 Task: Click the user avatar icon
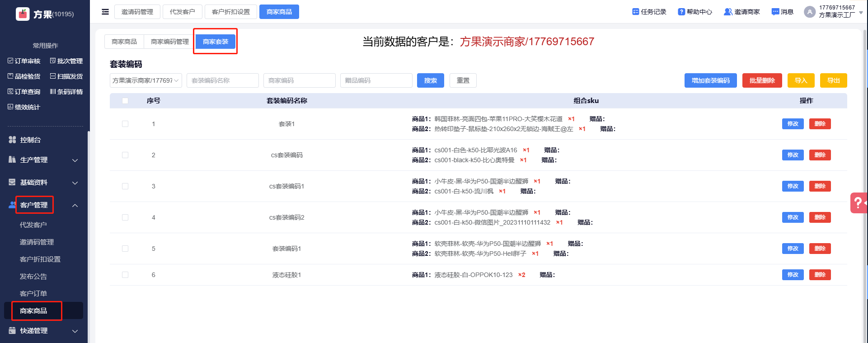pos(809,12)
